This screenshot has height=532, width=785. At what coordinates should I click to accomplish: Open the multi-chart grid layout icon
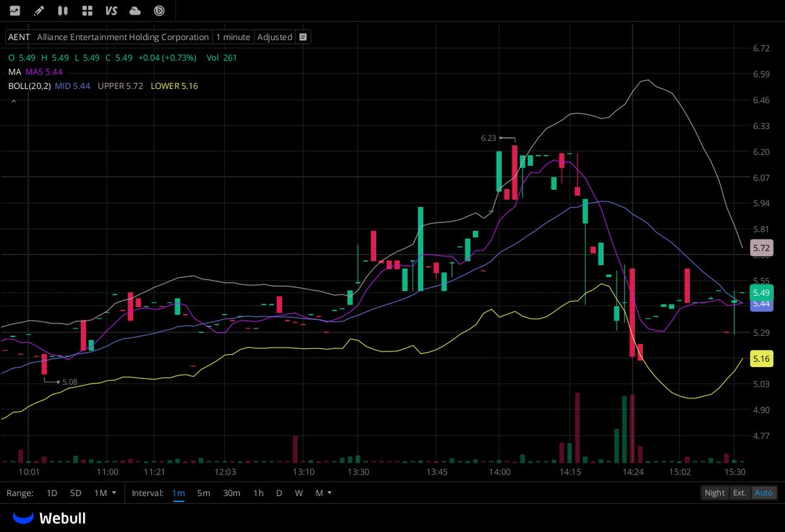pyautogui.click(x=87, y=10)
